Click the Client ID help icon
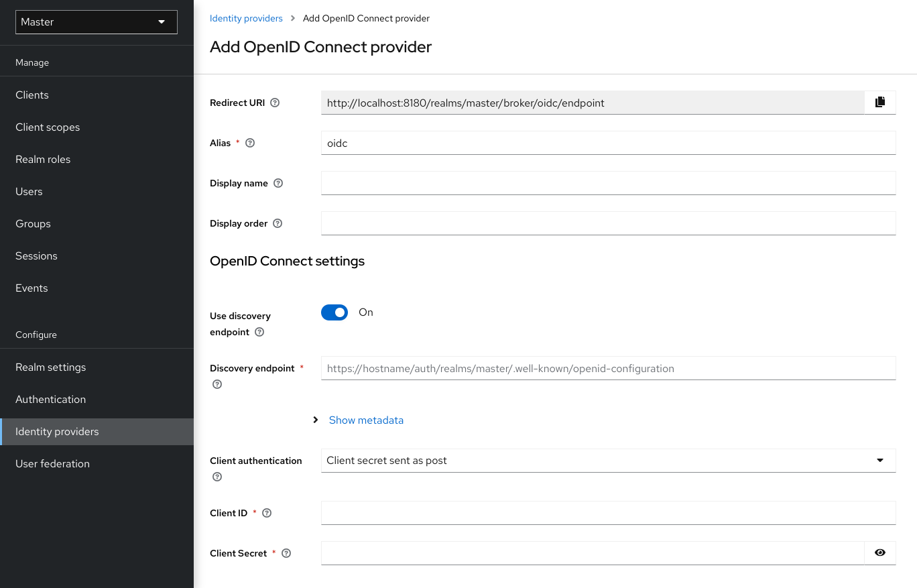Viewport: 917px width, 588px height. pos(266,512)
